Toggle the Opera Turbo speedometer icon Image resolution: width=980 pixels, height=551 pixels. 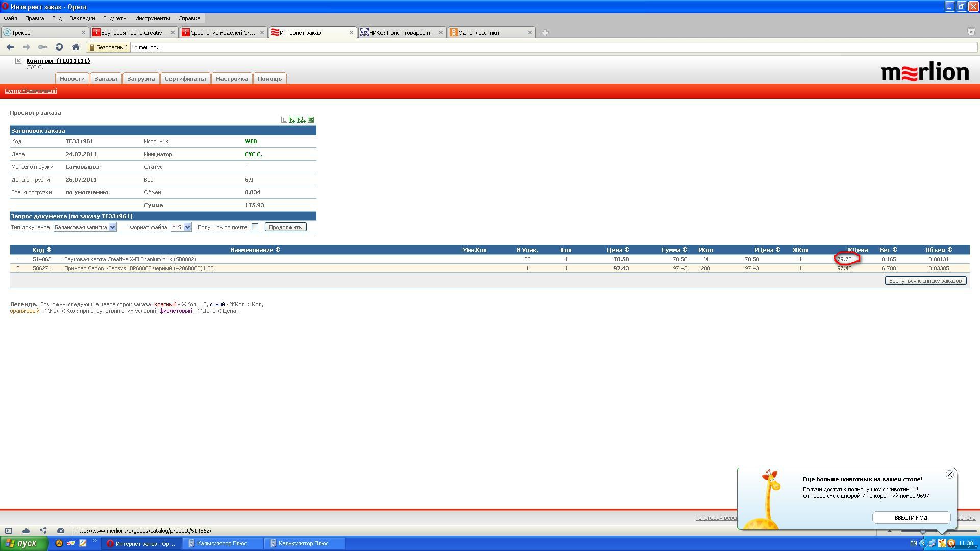pos(61,531)
